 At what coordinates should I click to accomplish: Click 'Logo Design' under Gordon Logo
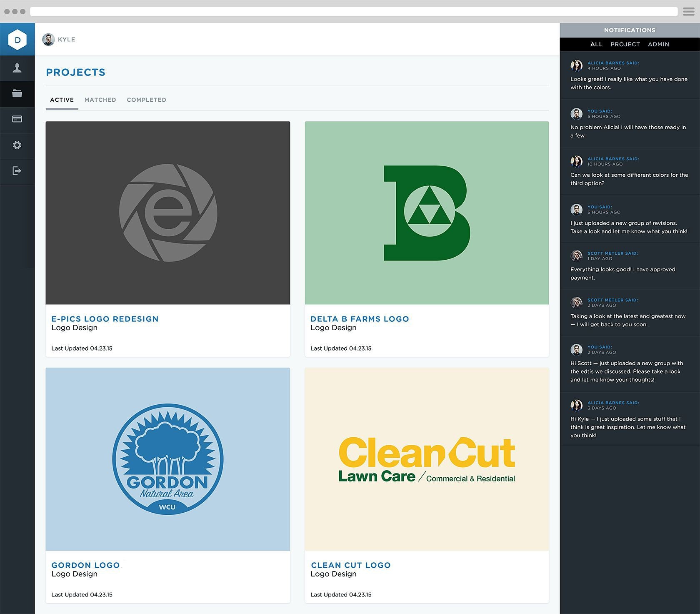(75, 574)
